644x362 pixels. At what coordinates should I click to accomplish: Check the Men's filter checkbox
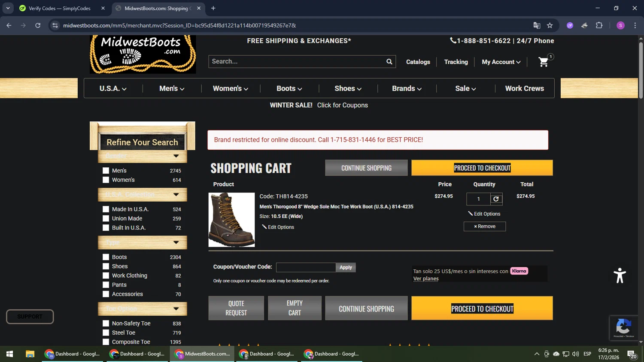pos(106,171)
